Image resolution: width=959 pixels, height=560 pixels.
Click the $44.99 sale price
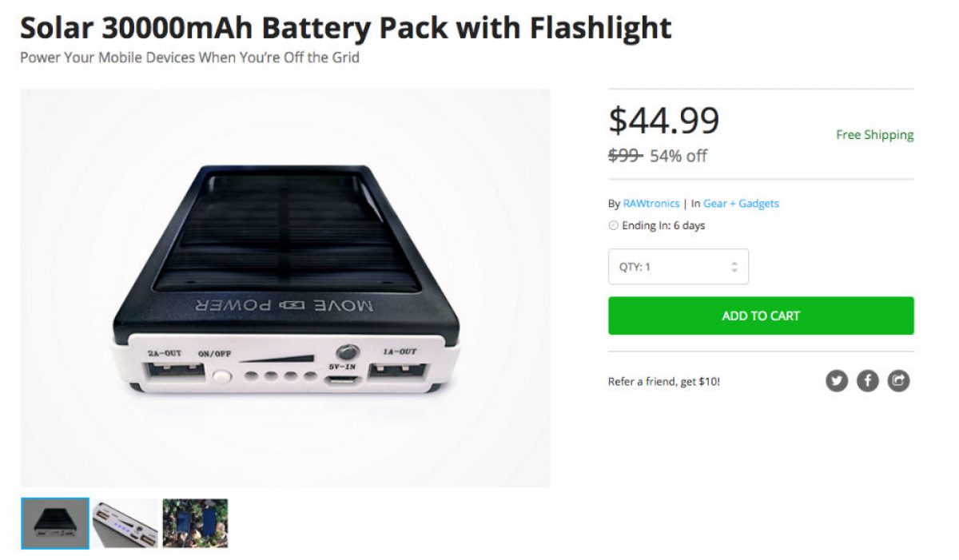click(664, 121)
